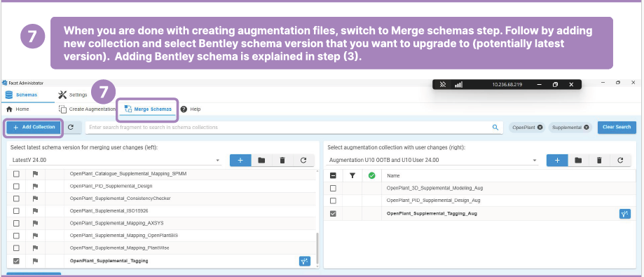Click the left schema list vertical scrollbar
The height and width of the screenshot is (277, 644).
(x=317, y=250)
